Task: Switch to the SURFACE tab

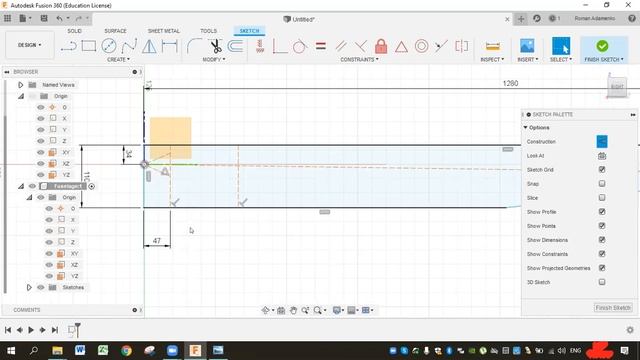Action: [x=116, y=31]
